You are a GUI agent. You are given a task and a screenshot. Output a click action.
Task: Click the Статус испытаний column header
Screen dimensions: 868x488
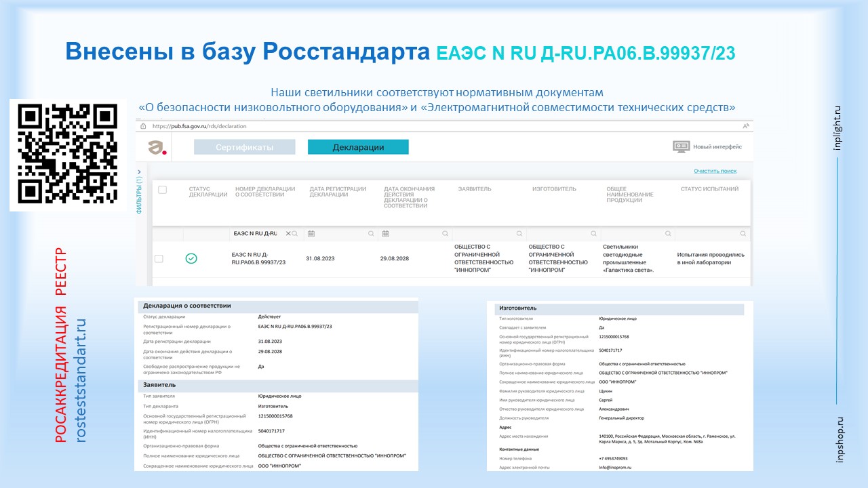tap(709, 189)
